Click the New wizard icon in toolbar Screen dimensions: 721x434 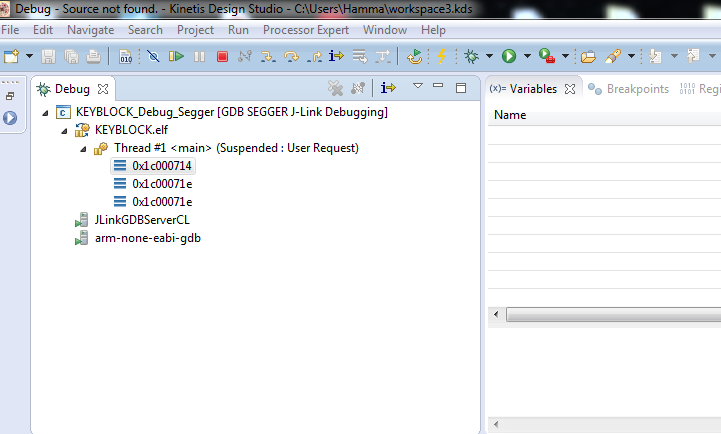11,56
